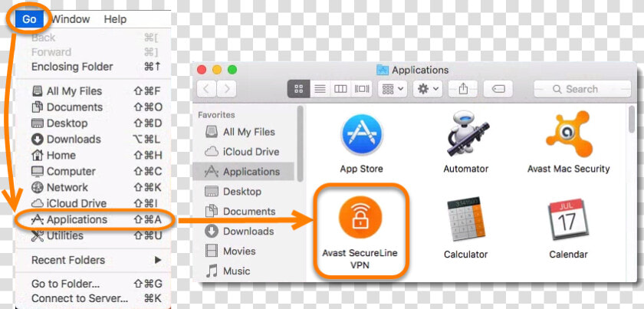Click the Share toolbar button

click(x=463, y=89)
